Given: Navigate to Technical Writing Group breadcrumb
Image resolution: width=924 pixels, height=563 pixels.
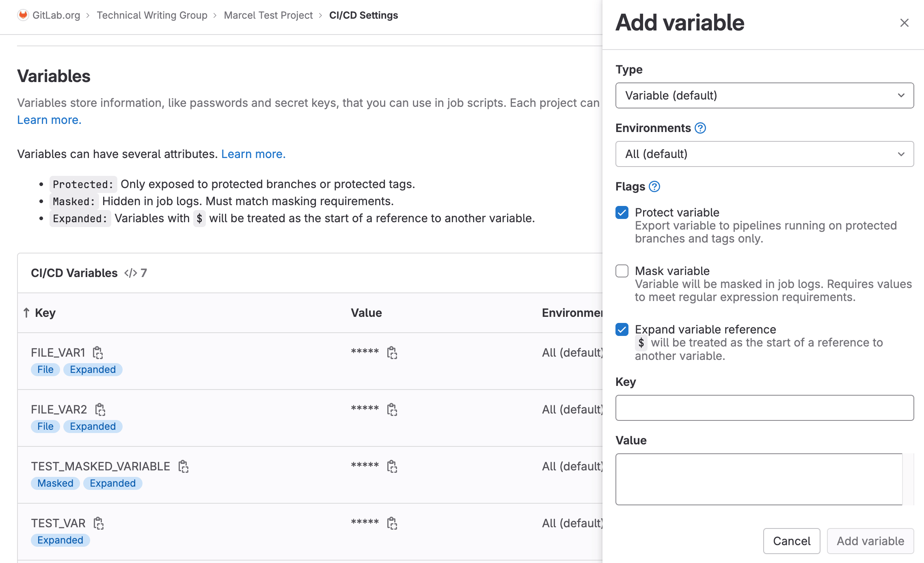Looking at the screenshot, I should coord(151,15).
